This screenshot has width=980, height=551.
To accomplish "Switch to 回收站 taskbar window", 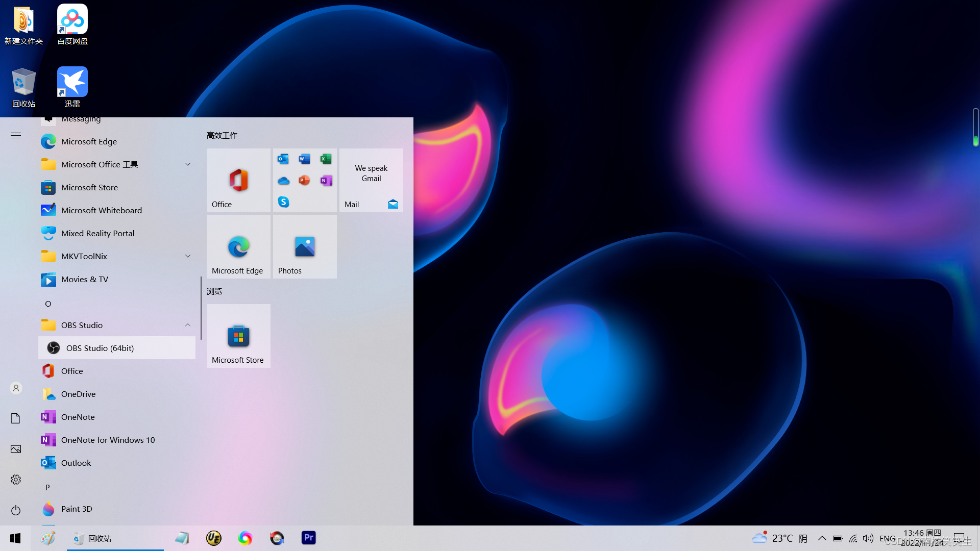I will (115, 538).
